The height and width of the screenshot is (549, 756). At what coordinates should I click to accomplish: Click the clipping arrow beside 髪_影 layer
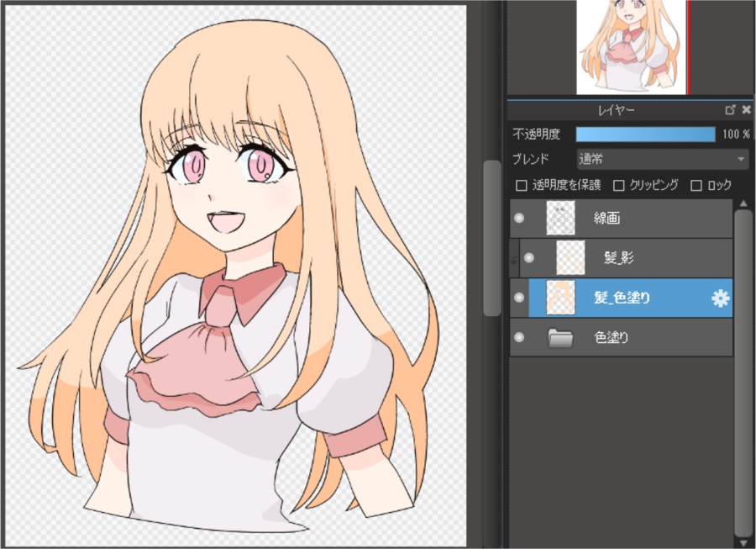click(513, 260)
